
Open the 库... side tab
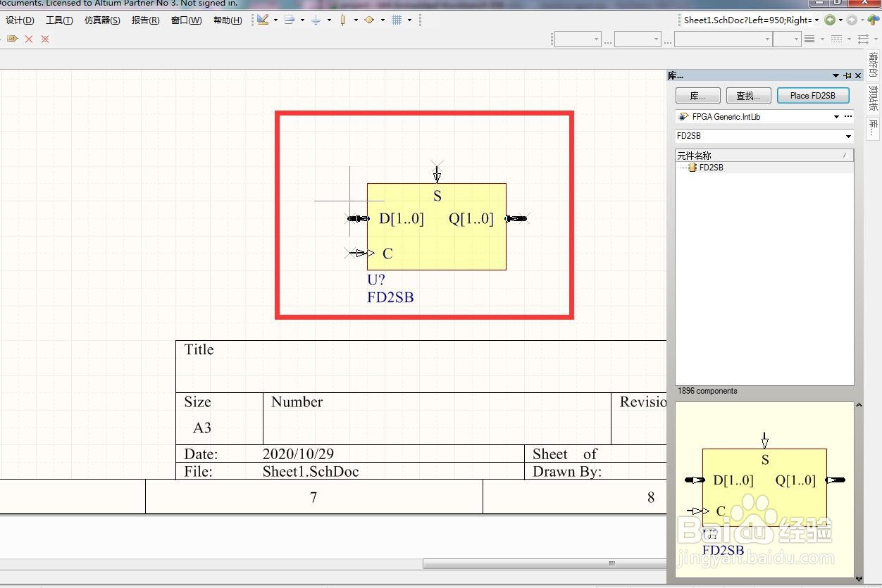874,127
